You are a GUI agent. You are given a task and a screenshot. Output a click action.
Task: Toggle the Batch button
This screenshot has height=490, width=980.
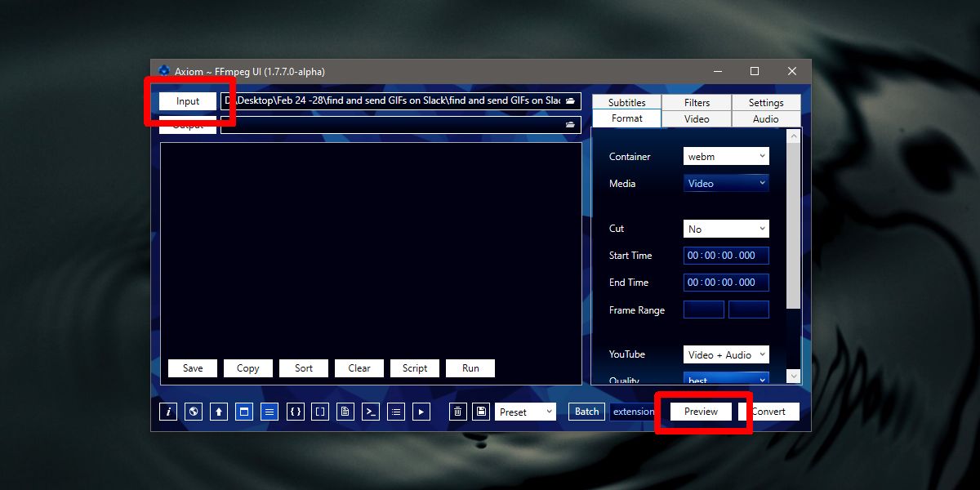(x=586, y=412)
